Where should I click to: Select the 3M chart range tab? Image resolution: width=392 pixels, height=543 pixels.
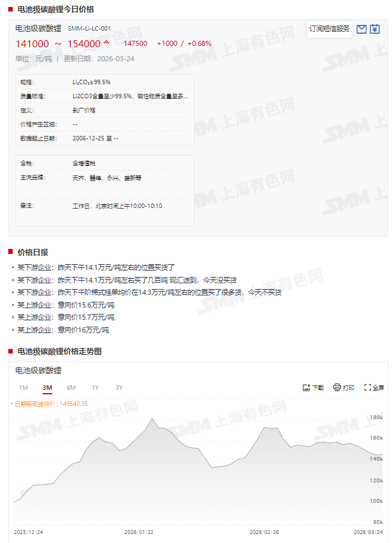(47, 388)
